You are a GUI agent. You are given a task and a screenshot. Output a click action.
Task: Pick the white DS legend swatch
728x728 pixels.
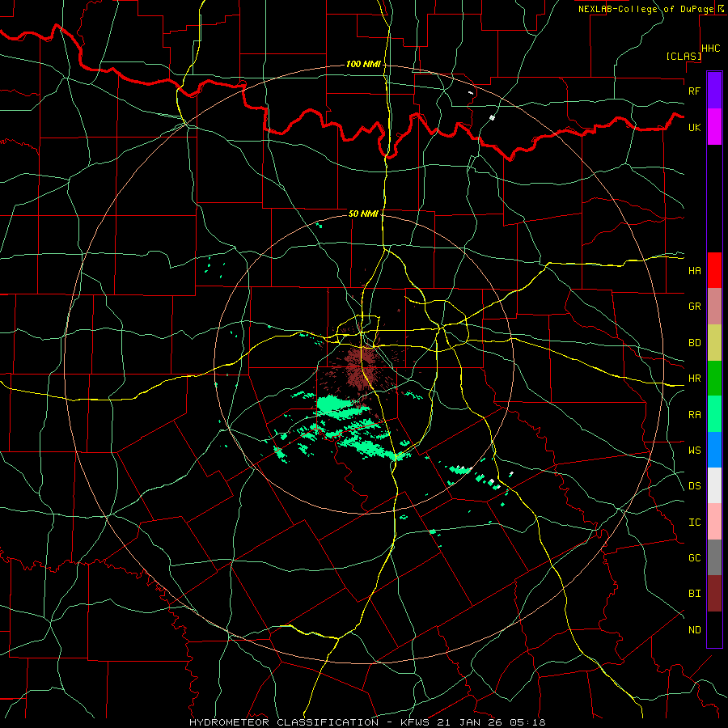[x=714, y=485]
